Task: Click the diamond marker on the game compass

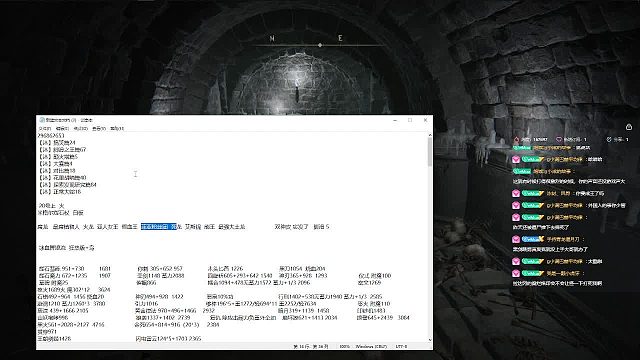Action: point(320,45)
